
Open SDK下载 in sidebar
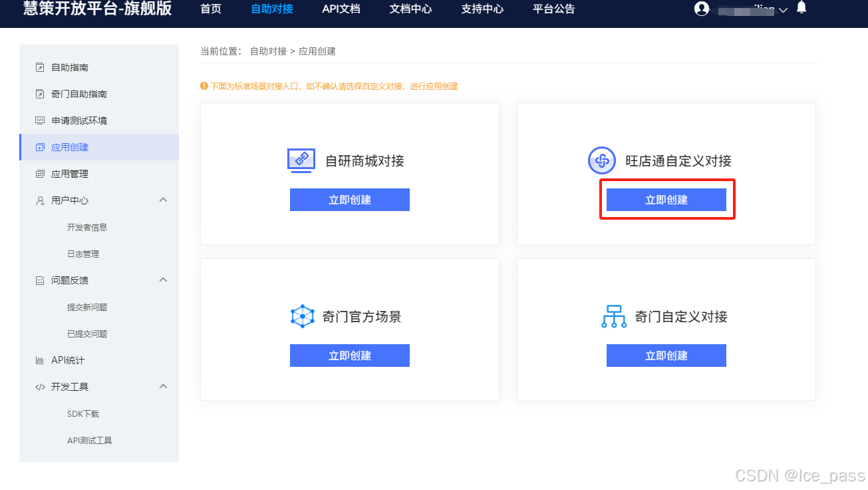tap(83, 413)
